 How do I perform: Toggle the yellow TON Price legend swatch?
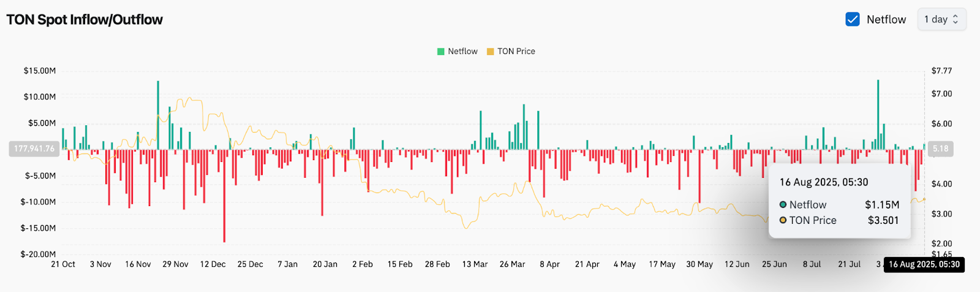point(490,52)
